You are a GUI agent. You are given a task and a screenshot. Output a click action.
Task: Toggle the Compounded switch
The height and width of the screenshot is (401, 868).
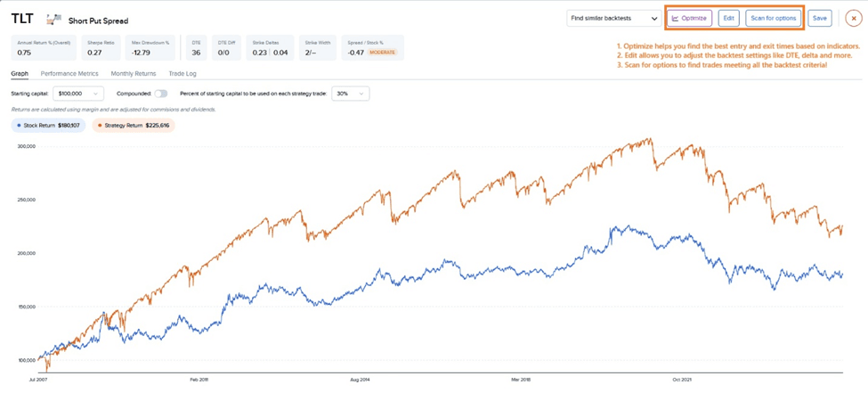[x=160, y=94]
